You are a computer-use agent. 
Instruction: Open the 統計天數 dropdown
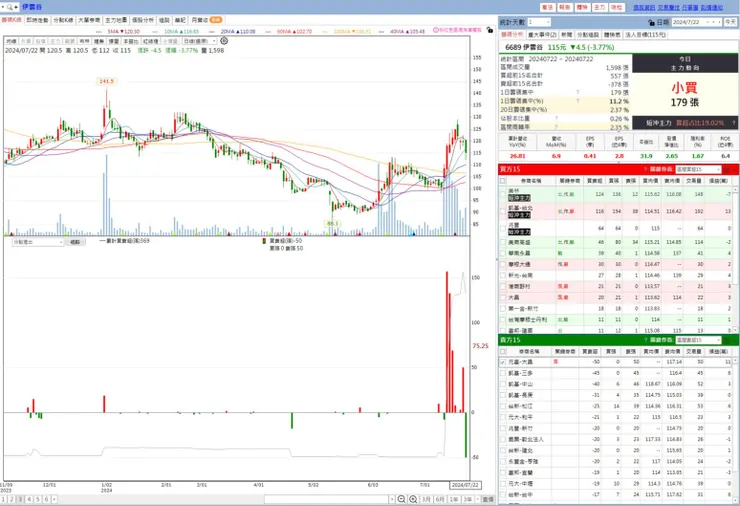539,22
